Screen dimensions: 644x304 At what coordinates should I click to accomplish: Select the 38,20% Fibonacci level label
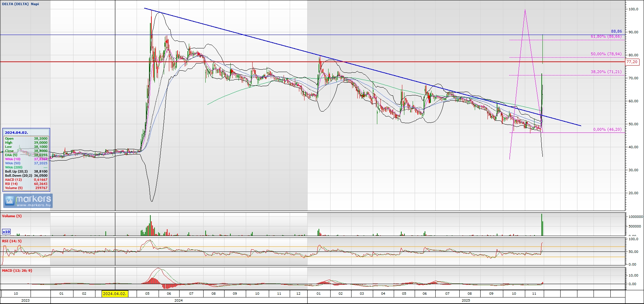(x=606, y=72)
